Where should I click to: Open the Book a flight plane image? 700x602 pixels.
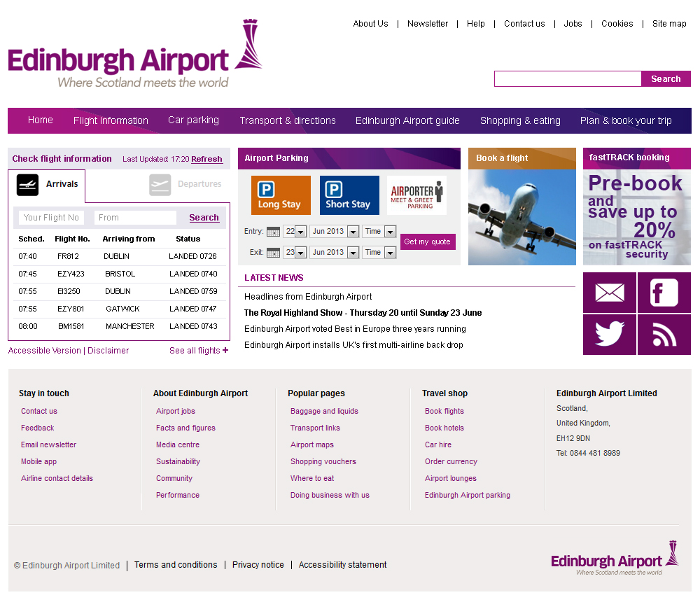pyautogui.click(x=522, y=218)
